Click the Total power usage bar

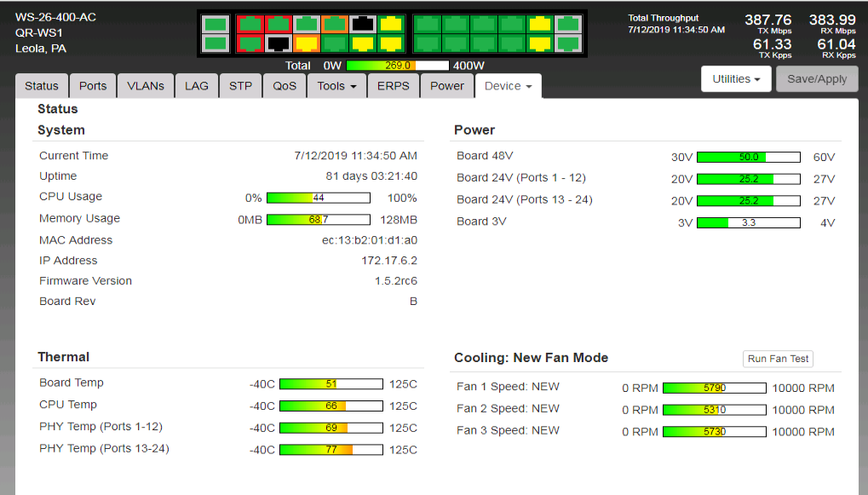398,66
